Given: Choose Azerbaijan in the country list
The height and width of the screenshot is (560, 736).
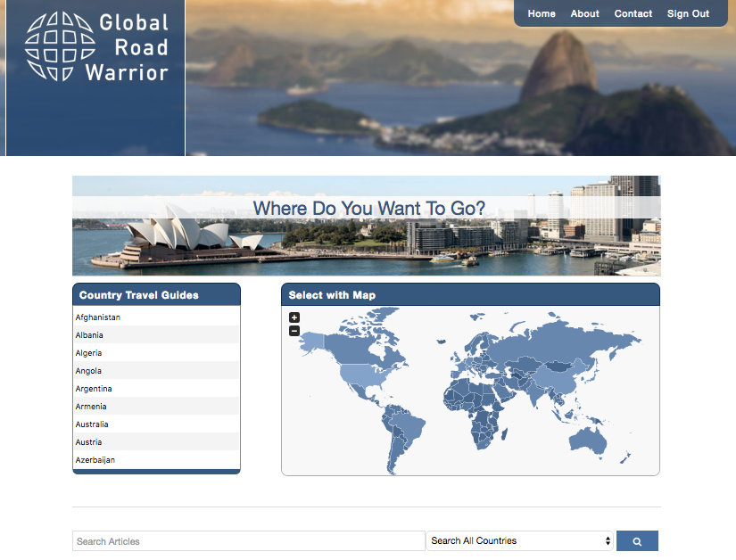Looking at the screenshot, I should [95, 460].
